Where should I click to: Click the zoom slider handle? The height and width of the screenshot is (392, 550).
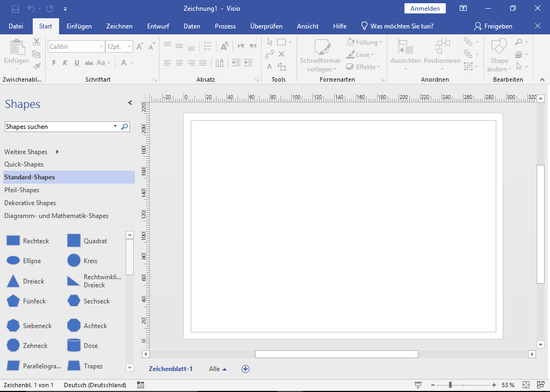point(450,385)
